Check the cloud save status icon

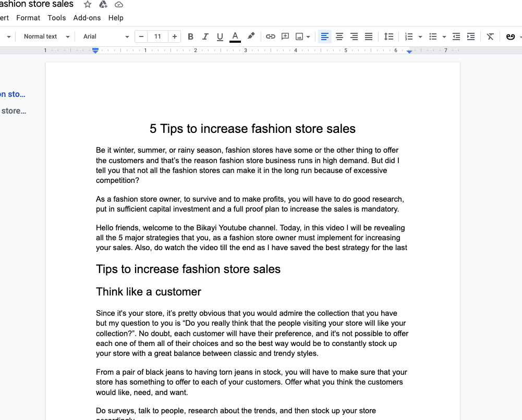[x=119, y=5]
